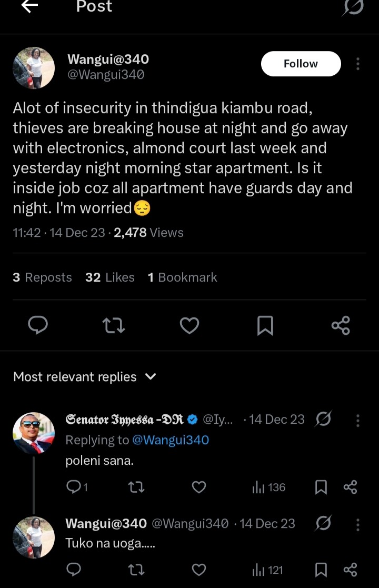The image size is (379, 588).
Task: View analytics for 136-view reply
Action: 268,487
